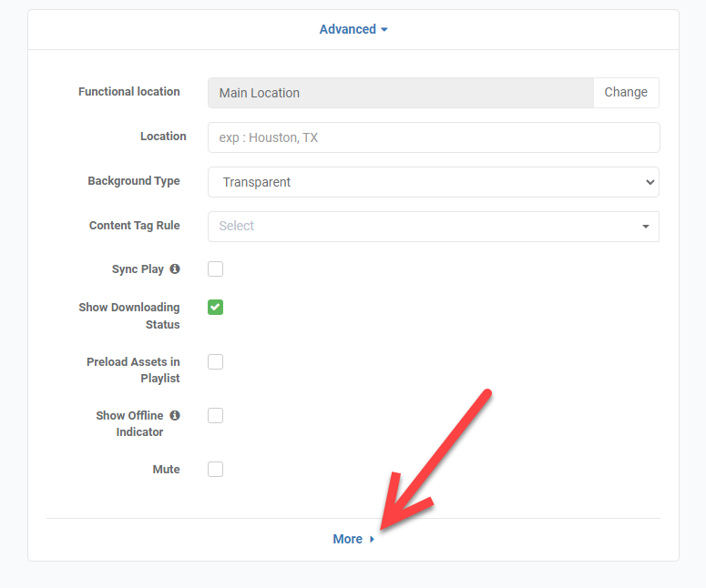Screen dimensions: 706x588
Task: Collapse the Advanced section header
Action: [x=353, y=29]
